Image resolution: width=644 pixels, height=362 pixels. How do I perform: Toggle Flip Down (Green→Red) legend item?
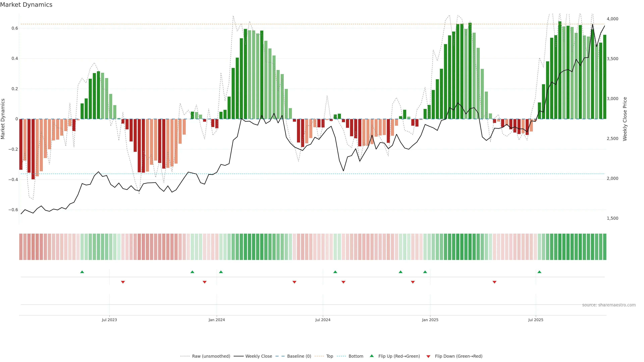click(x=459, y=356)
